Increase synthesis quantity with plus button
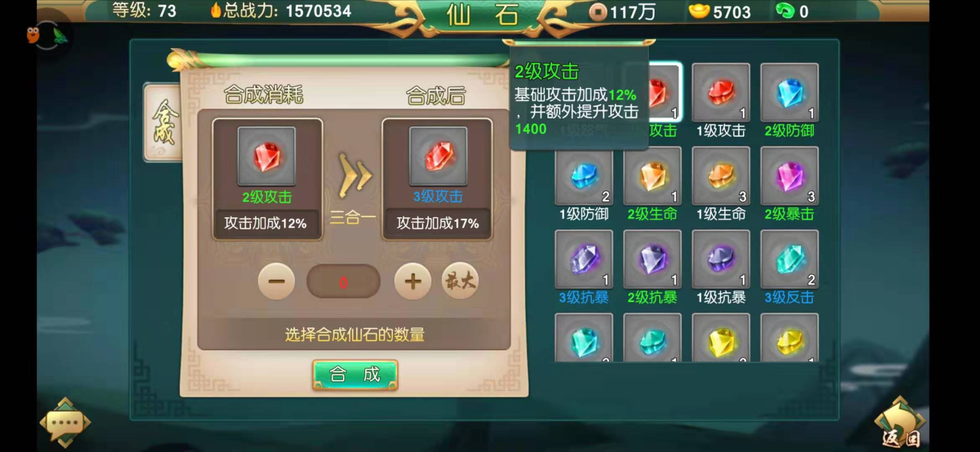This screenshot has height=452, width=980. coord(413,281)
